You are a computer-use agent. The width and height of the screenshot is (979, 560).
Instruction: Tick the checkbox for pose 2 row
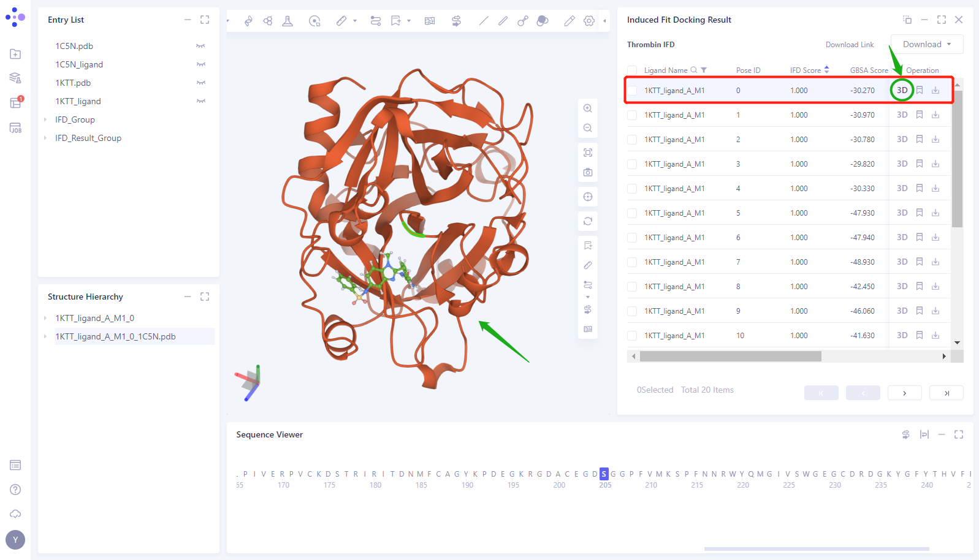pos(632,140)
